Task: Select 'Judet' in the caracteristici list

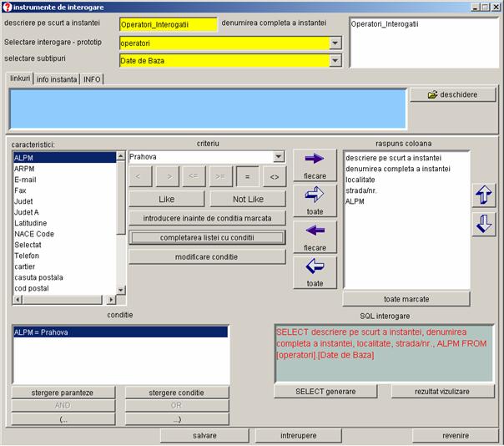Action: (x=23, y=201)
